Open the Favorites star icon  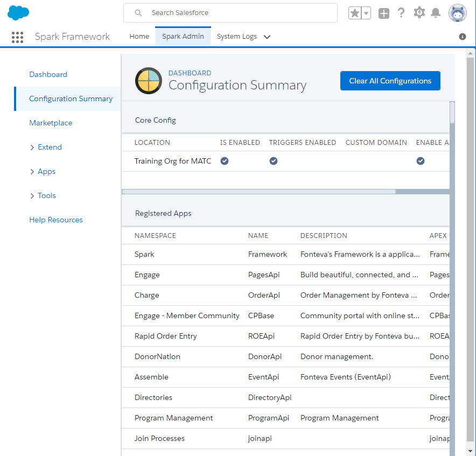tap(355, 13)
